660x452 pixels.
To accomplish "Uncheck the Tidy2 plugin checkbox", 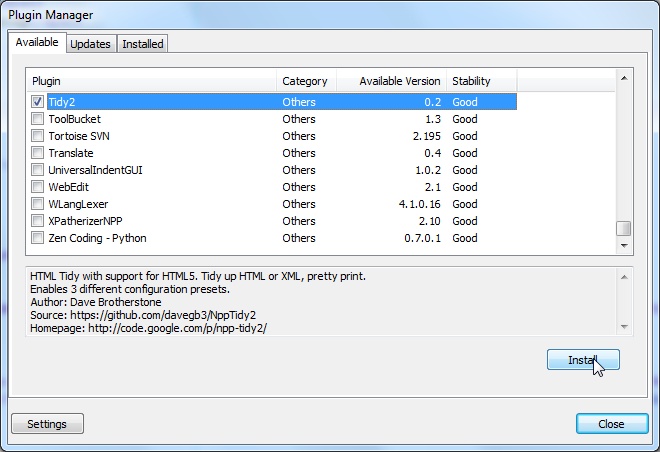I will [x=37, y=102].
